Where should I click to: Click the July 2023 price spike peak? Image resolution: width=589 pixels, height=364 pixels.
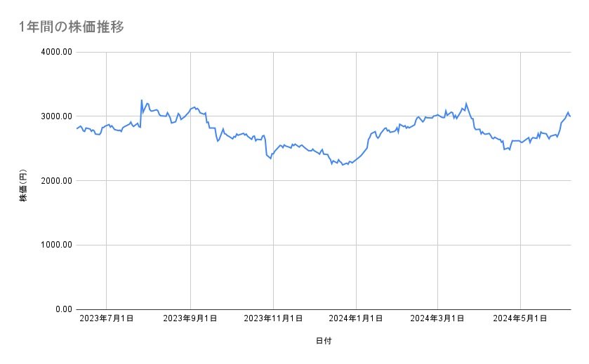tap(141, 100)
